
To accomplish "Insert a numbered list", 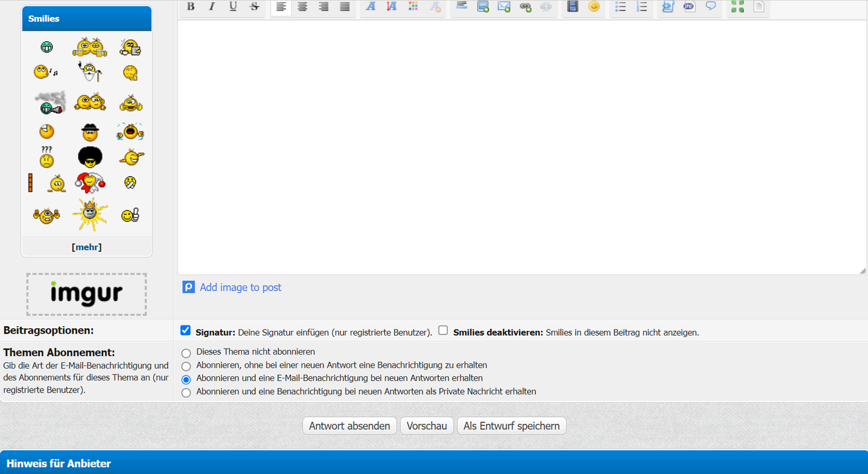I will 642,7.
